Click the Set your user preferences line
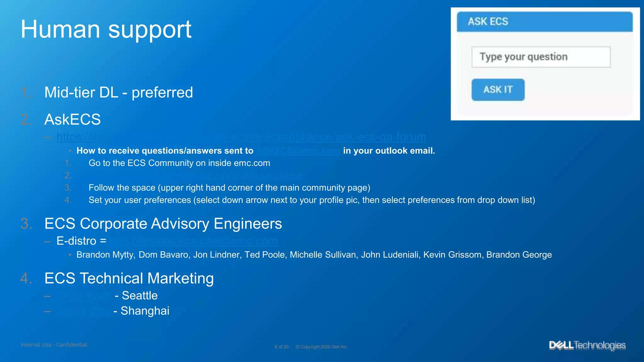 pos(311,200)
